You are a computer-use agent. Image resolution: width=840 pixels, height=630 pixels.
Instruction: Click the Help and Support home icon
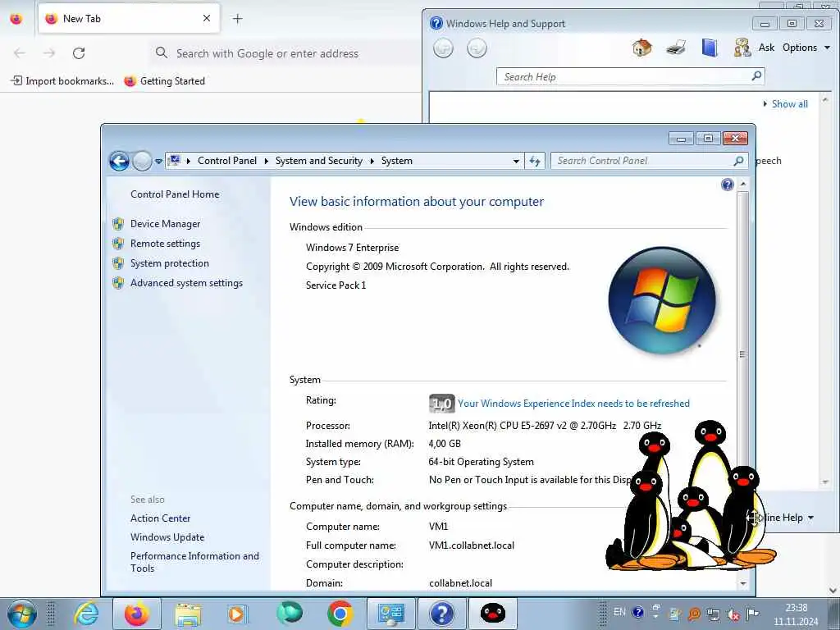pyautogui.click(x=641, y=48)
